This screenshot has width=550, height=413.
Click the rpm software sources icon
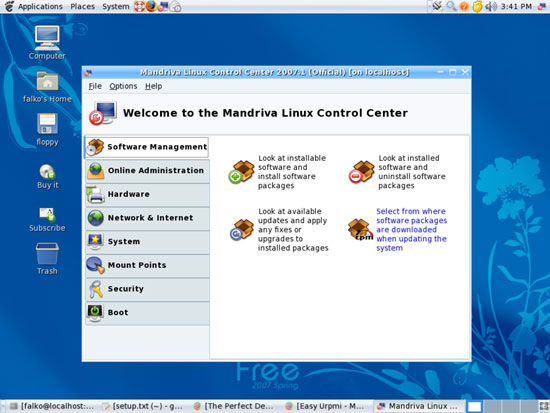tap(360, 229)
